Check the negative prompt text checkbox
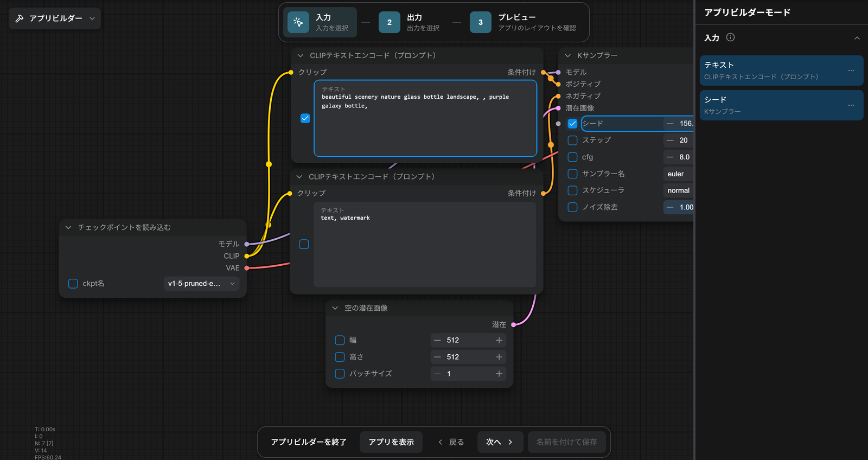This screenshot has height=460, width=868. point(304,244)
